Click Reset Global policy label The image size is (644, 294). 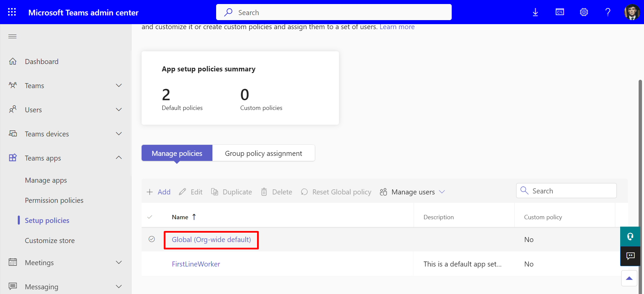point(342,192)
